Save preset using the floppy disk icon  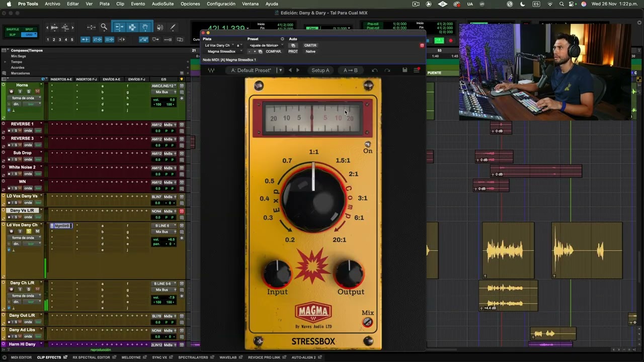405,70
